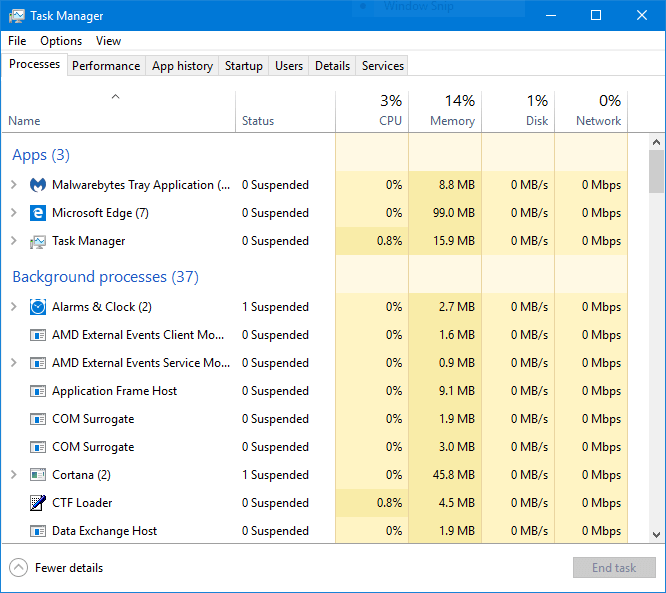
Task: Open the File menu
Action: [x=17, y=41]
